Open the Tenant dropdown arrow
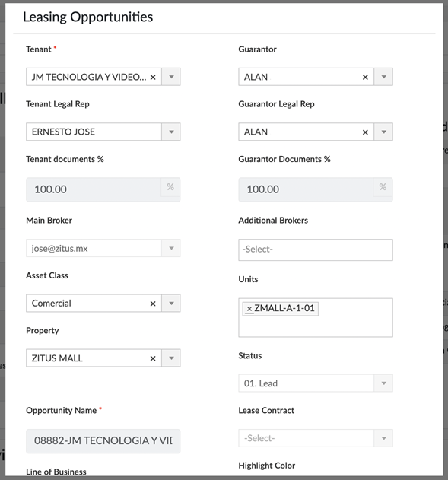The height and width of the screenshot is (480, 448). tap(171, 77)
